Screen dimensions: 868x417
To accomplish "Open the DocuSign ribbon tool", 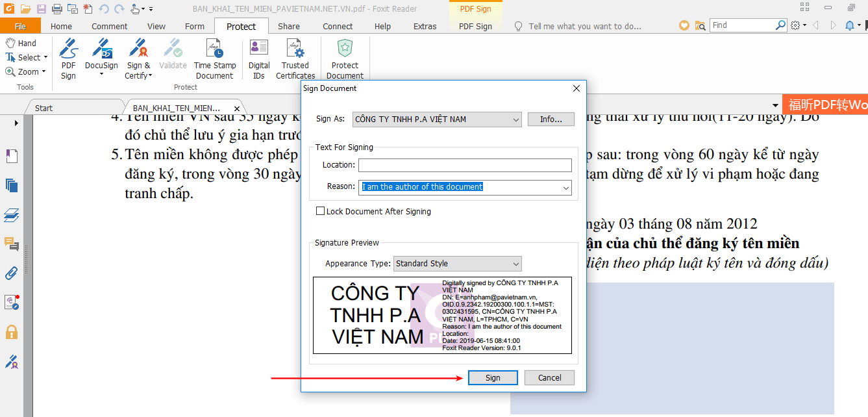I will (x=101, y=59).
